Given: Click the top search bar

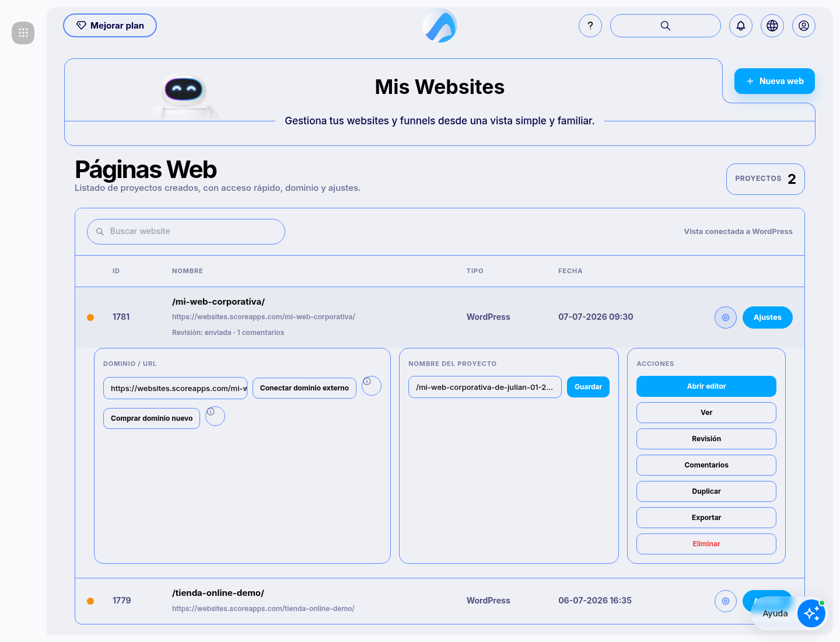Looking at the screenshot, I should pyautogui.click(x=666, y=26).
